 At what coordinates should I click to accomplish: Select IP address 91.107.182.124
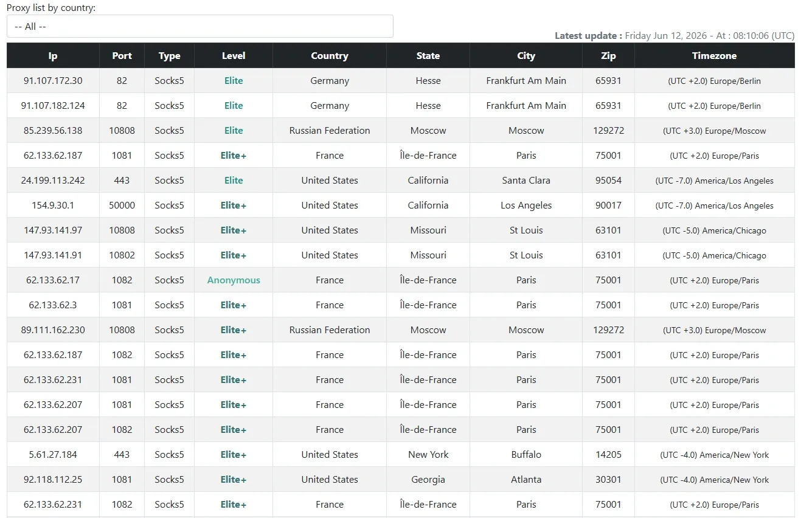tap(53, 106)
